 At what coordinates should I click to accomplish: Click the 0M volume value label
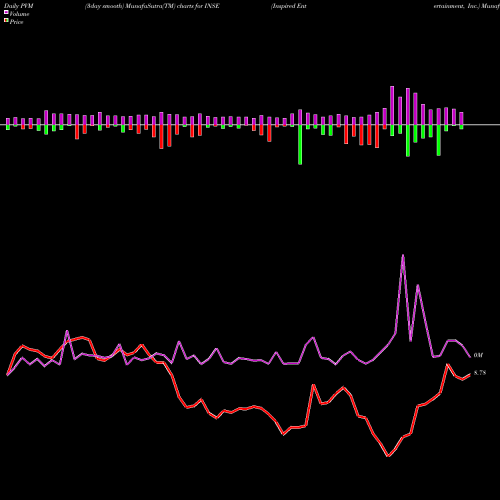(478, 355)
